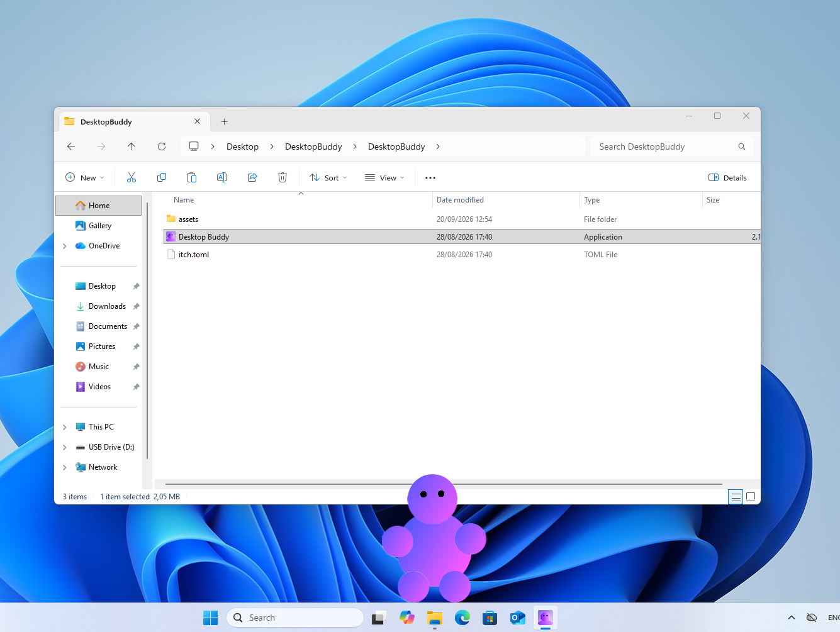Select the DesktopBuddy breadcrumb after Desktop

click(x=313, y=147)
